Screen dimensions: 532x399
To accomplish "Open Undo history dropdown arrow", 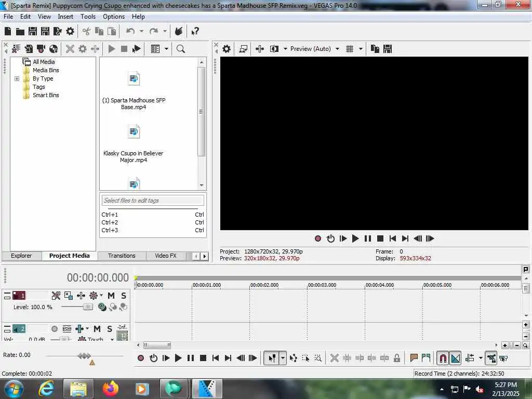I will (141, 31).
